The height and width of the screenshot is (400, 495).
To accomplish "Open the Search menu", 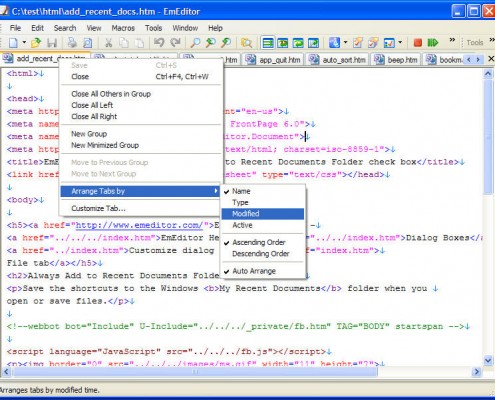I will tap(65, 28).
